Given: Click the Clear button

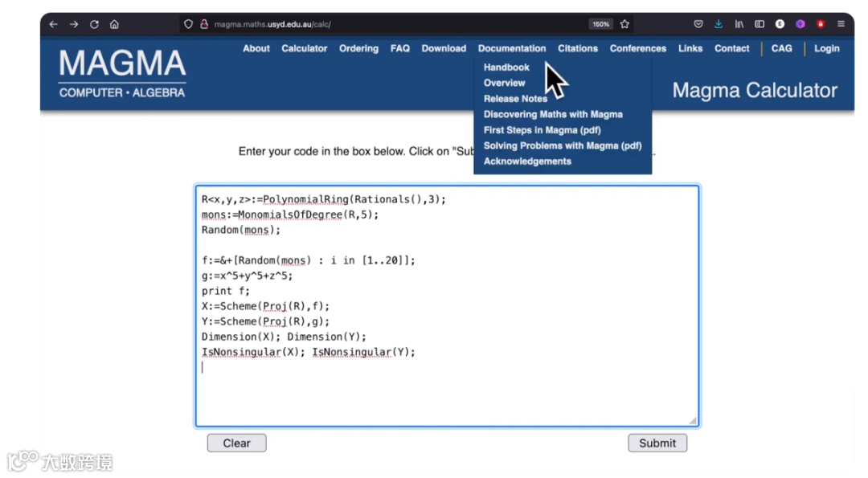Looking at the screenshot, I should tap(237, 443).
